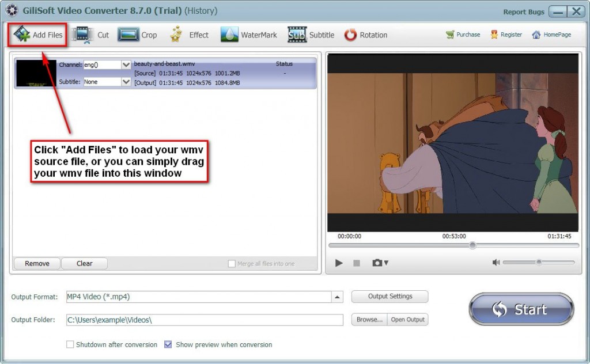Open the Crop tool
Screen dimensions: 590x364
[137, 35]
